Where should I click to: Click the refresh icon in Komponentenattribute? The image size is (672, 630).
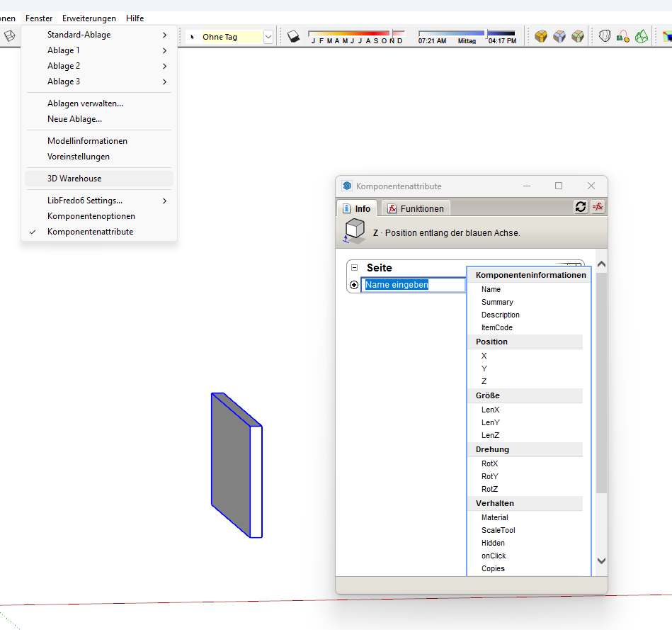pos(581,207)
